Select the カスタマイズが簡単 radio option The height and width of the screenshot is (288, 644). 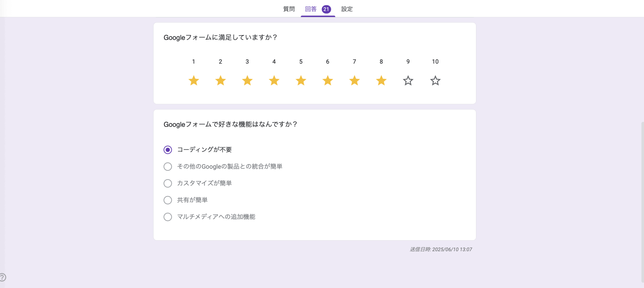click(168, 183)
